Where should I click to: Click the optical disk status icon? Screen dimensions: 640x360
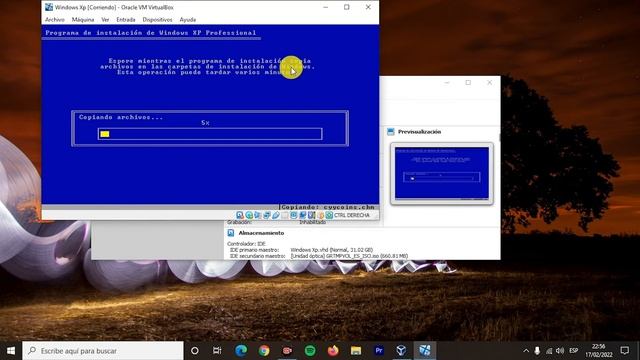(249, 215)
